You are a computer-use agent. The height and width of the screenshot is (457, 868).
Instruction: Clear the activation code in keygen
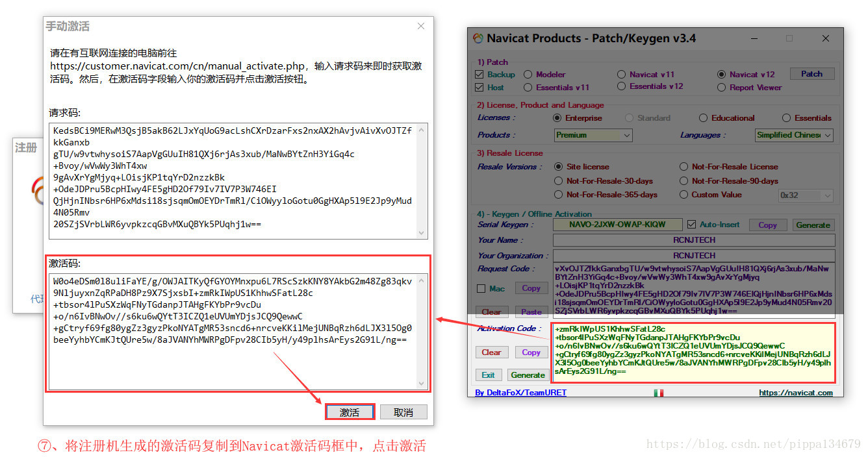tap(491, 352)
